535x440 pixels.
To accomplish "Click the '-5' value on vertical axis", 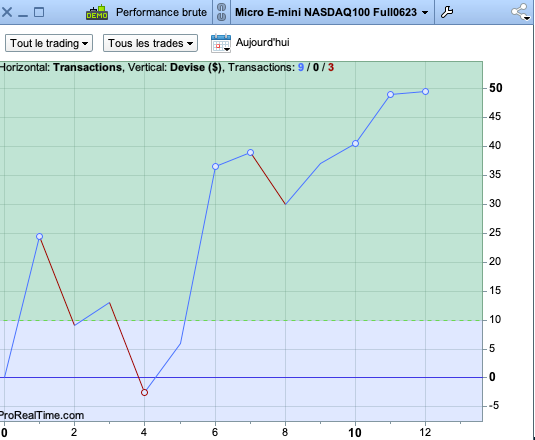I will pos(494,406).
